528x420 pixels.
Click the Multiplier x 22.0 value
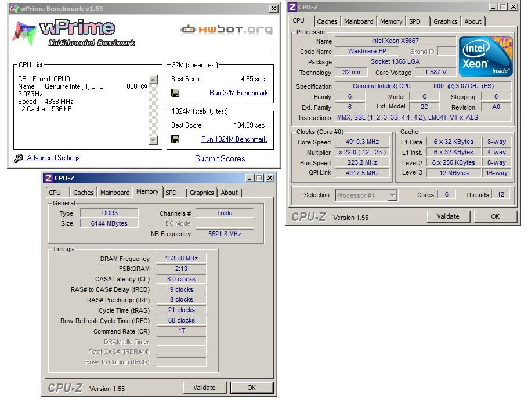coord(362,152)
